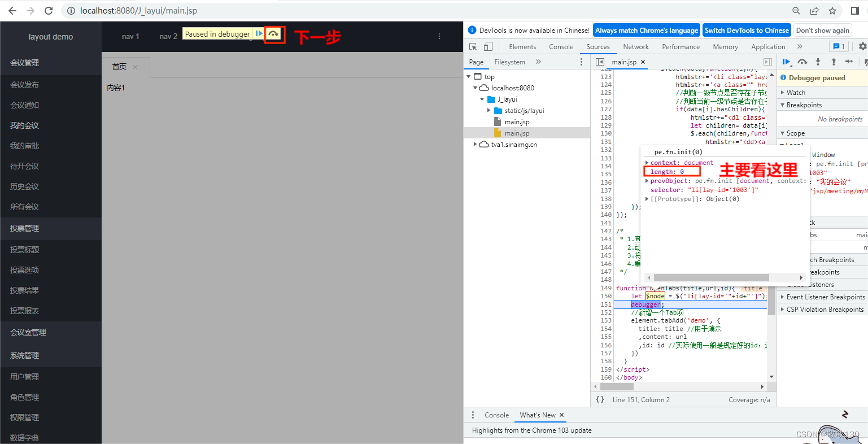
Task: Bookmark this page with the star icon
Action: point(832,11)
